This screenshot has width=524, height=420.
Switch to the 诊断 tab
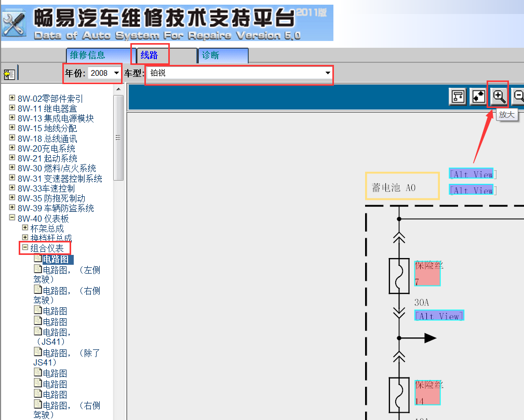[223, 55]
